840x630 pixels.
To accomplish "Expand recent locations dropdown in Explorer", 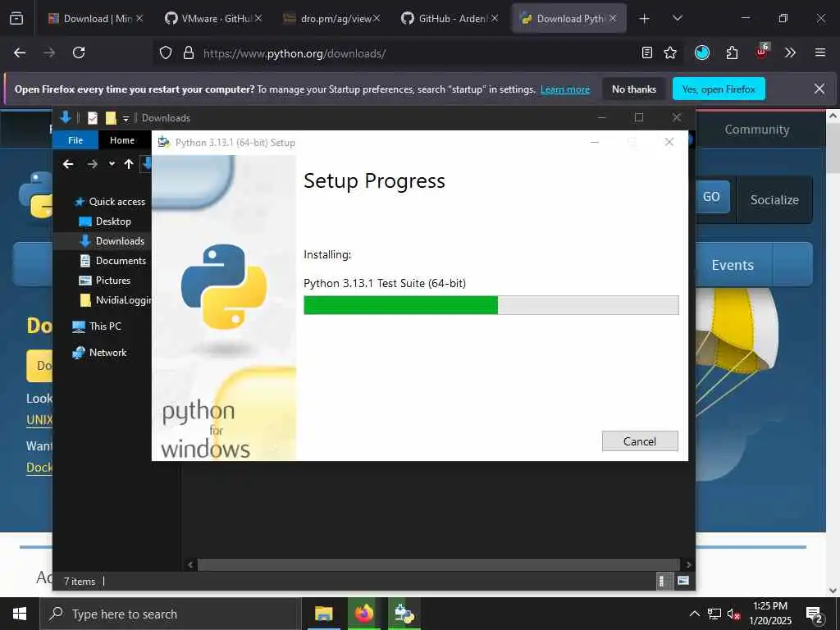I will (112, 164).
